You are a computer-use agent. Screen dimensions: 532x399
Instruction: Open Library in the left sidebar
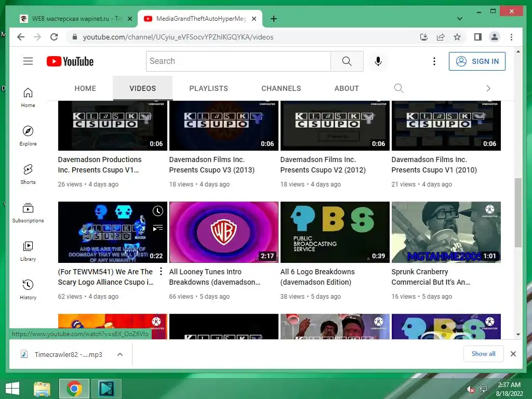point(28,251)
